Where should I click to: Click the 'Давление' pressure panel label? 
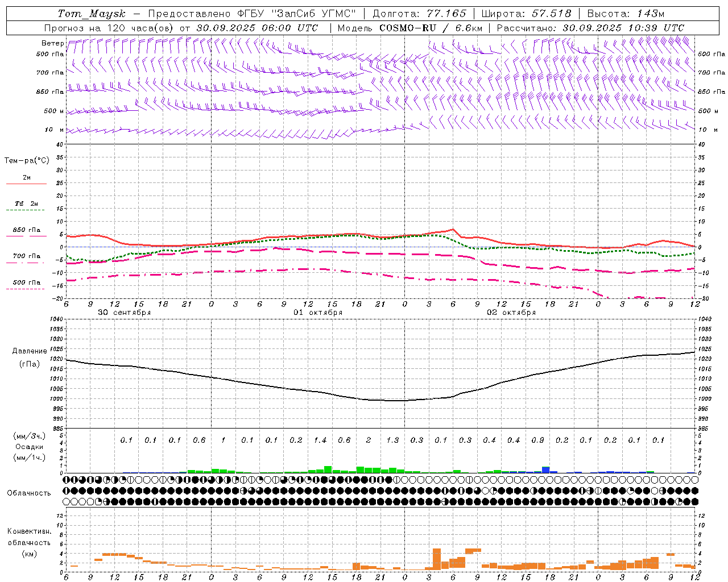click(30, 351)
